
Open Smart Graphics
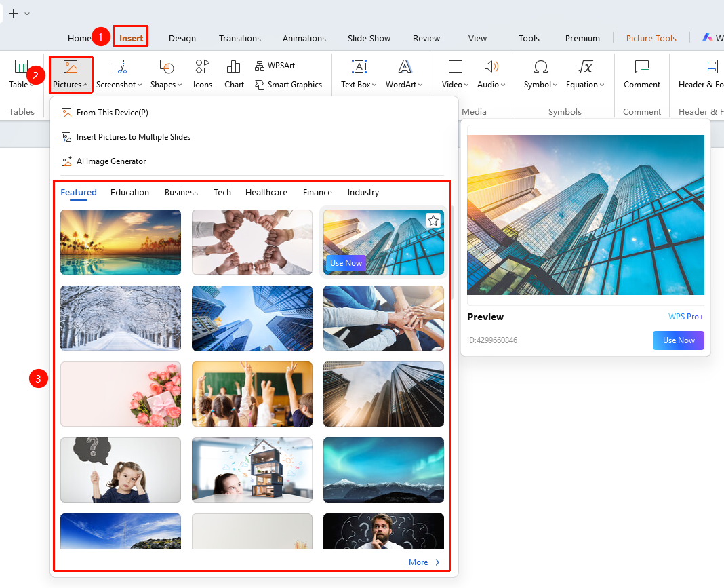[289, 85]
